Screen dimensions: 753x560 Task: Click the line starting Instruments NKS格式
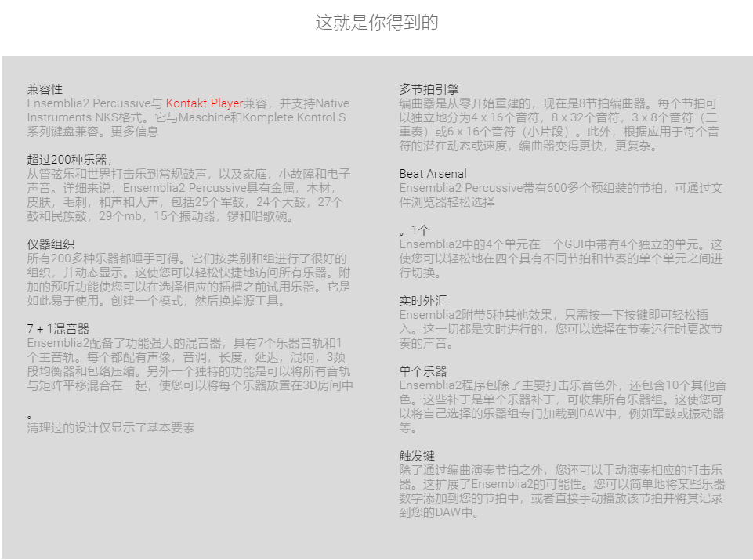point(186,117)
